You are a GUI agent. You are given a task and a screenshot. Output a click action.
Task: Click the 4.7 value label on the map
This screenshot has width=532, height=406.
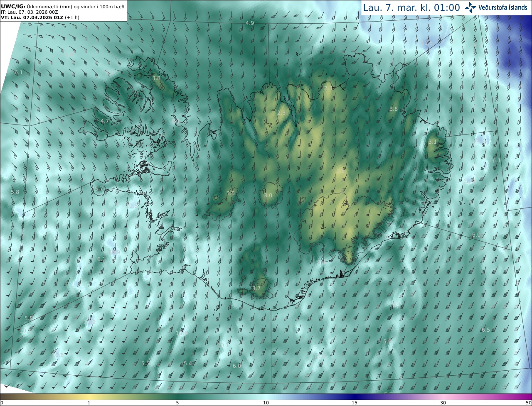(x=105, y=121)
